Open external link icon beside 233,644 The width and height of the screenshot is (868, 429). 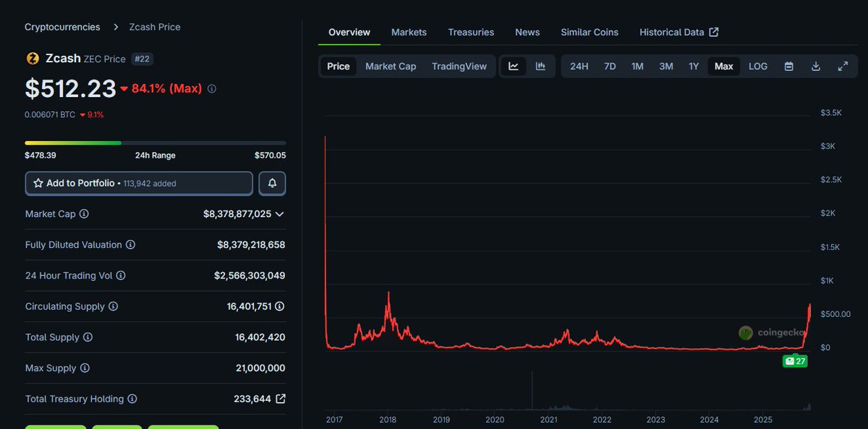coord(281,399)
